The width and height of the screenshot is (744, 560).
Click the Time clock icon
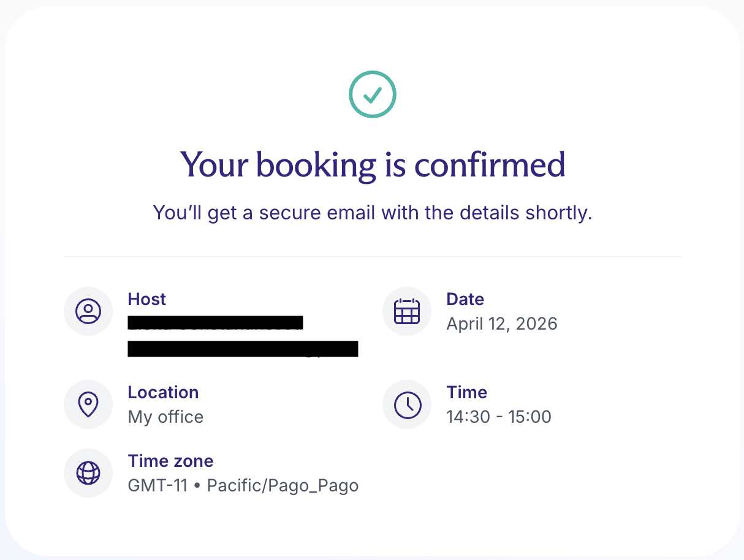point(407,404)
